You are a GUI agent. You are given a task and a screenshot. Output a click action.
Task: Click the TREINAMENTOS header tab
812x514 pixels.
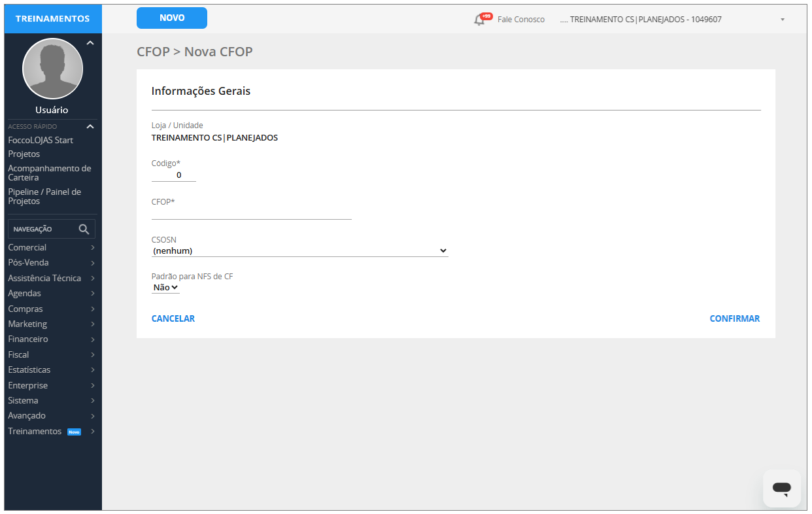[53, 18]
